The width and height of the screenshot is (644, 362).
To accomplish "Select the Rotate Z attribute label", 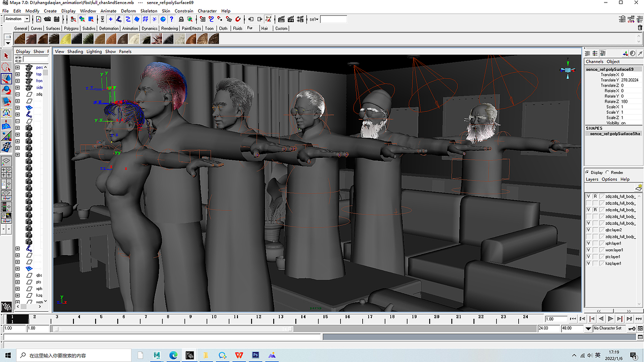I will (x=612, y=102).
